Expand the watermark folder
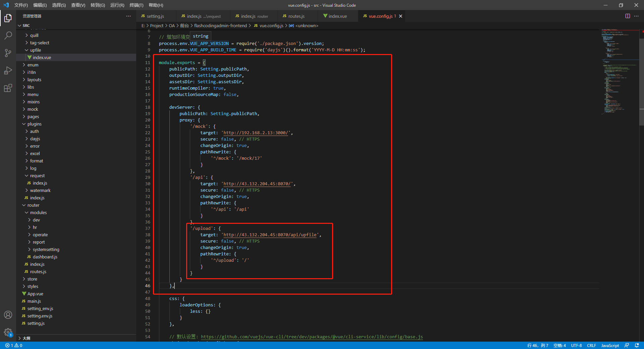The height and width of the screenshot is (349, 644). click(76, 190)
